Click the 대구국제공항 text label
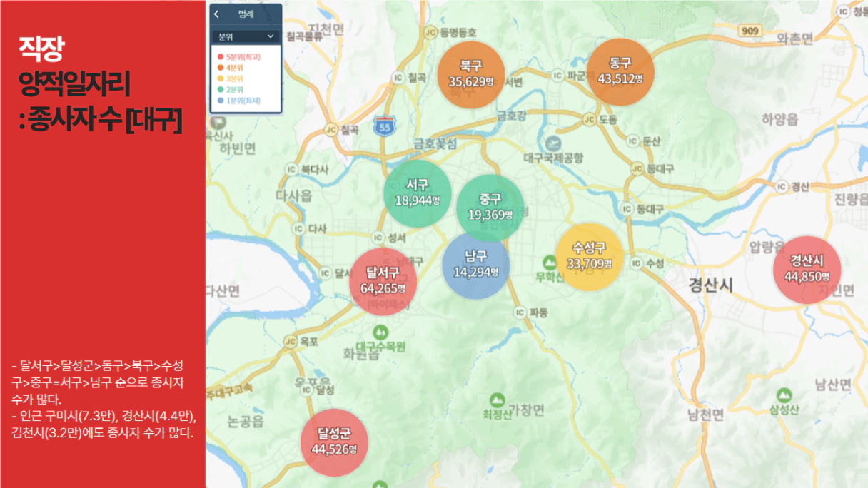The height and width of the screenshot is (488, 868). pyautogui.click(x=554, y=158)
